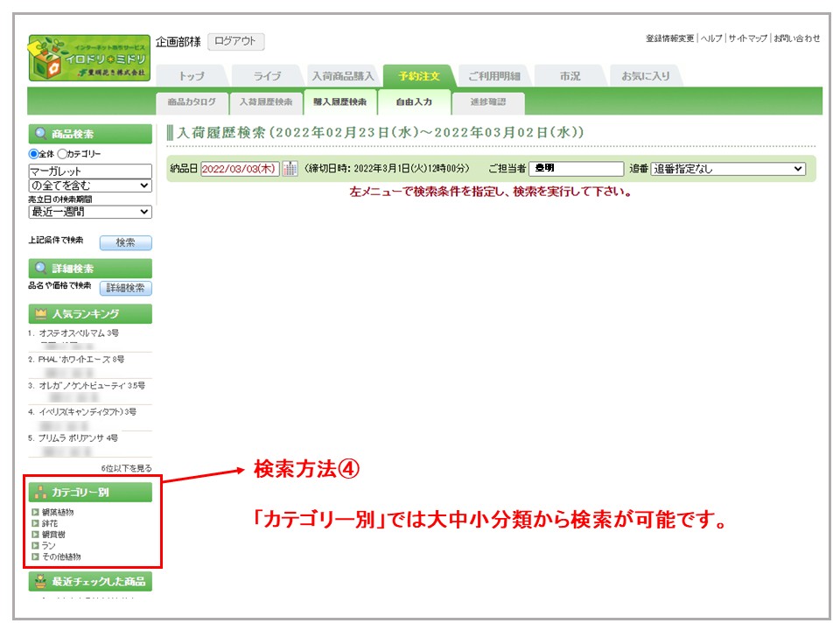Open the ヘルプ link at top right
840x630 pixels.
click(712, 38)
